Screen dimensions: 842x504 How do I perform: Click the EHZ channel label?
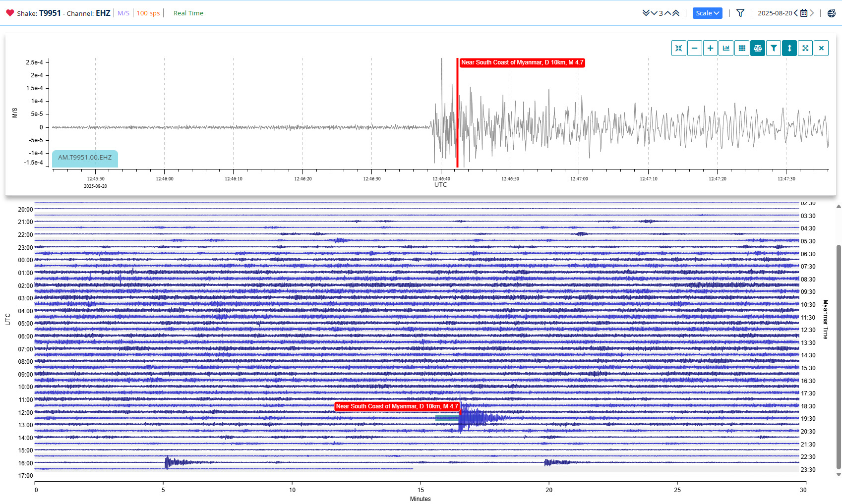click(103, 13)
